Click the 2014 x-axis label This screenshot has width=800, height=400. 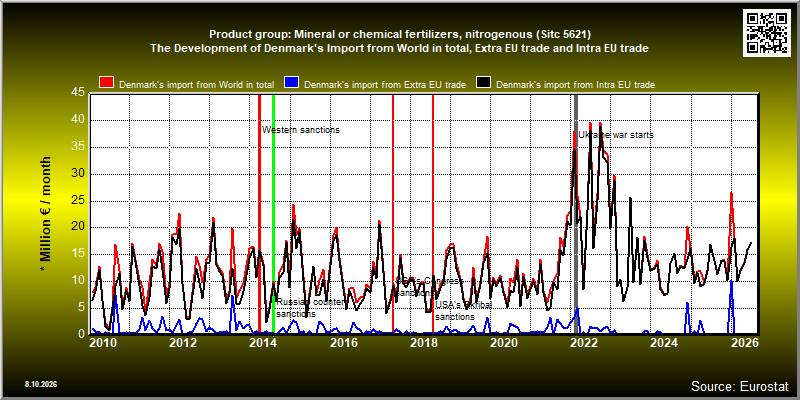tap(263, 342)
